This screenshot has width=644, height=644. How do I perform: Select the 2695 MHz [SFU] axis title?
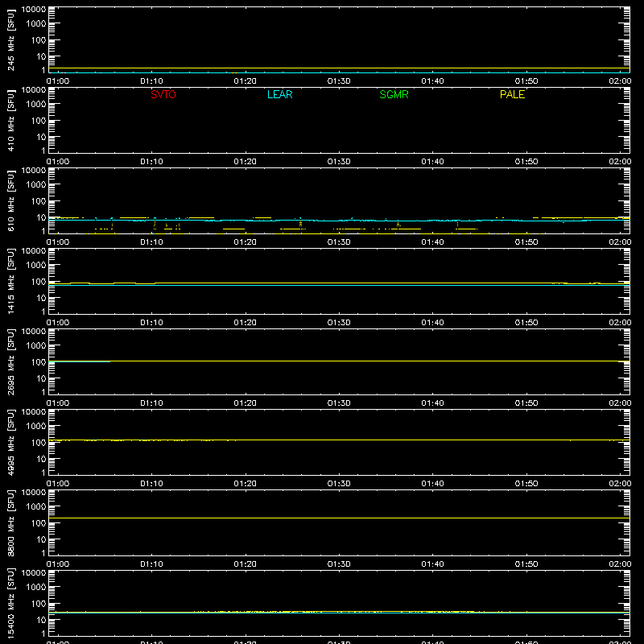(10, 361)
